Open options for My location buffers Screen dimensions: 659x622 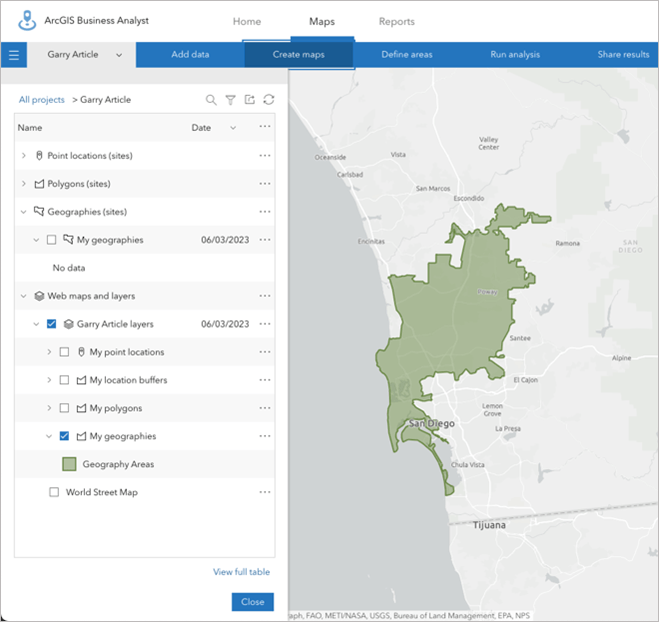(x=265, y=380)
